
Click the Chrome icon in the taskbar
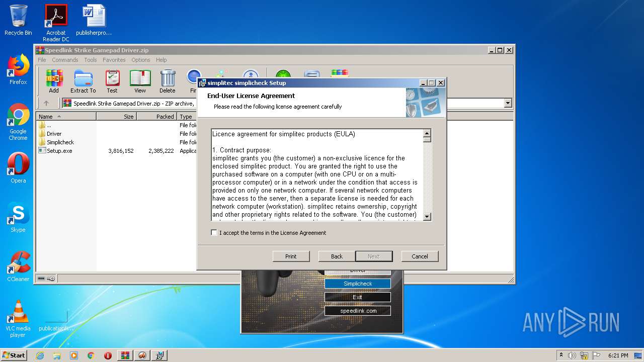coord(91,355)
